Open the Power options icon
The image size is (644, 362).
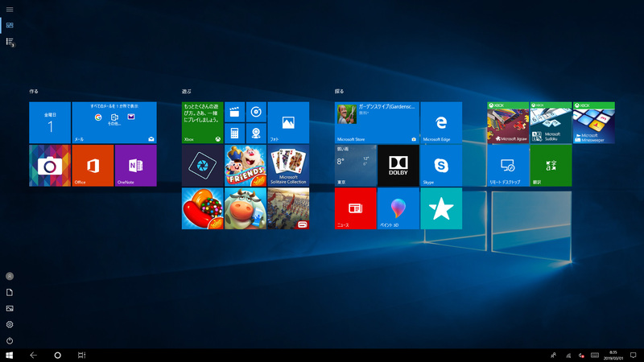[x=10, y=340]
